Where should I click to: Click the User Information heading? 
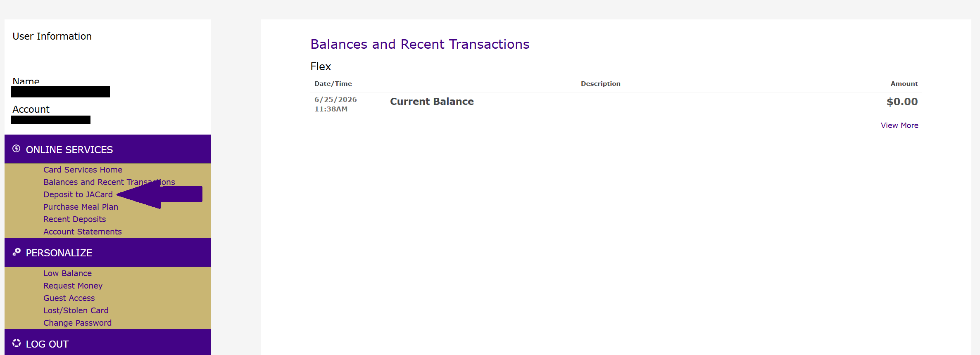52,36
